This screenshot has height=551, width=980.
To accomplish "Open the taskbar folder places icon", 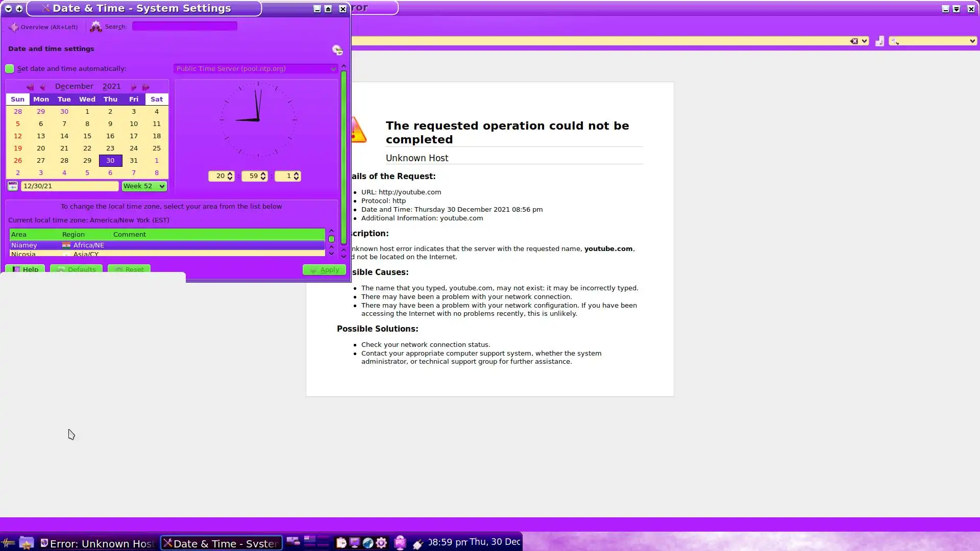I will tap(27, 543).
